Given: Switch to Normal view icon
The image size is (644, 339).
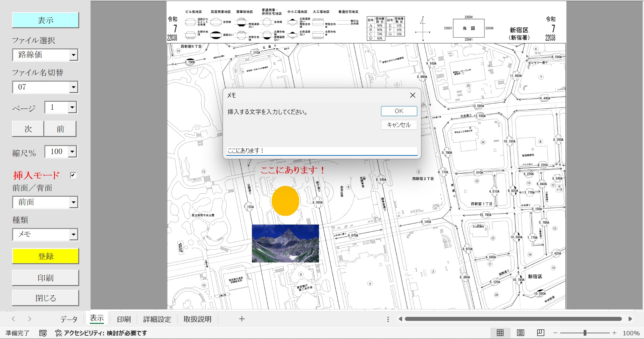Looking at the screenshot, I should 500,333.
